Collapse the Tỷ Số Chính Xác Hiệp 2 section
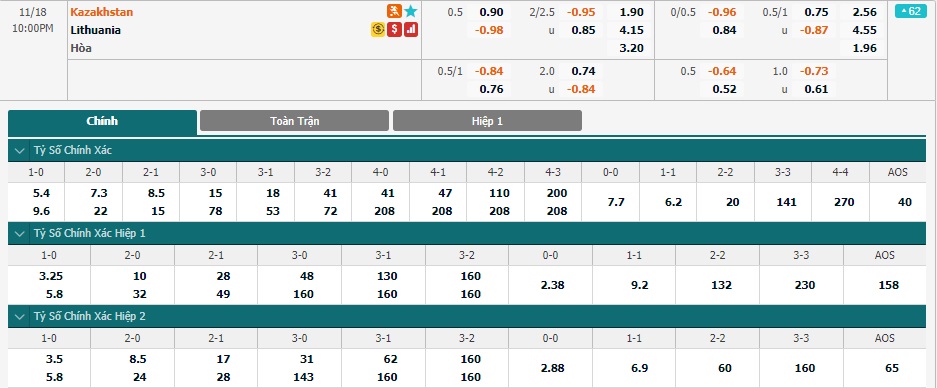Viewport: 937px width, 388px height. [20, 316]
